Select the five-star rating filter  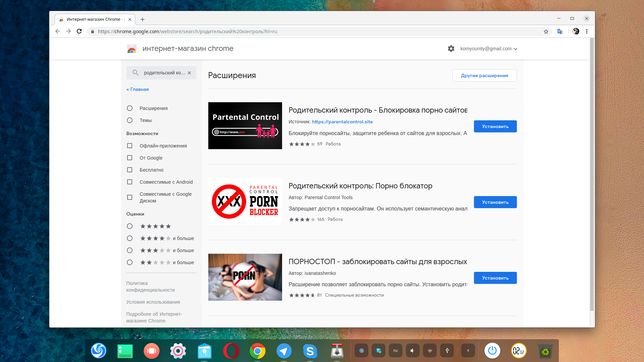(130, 226)
